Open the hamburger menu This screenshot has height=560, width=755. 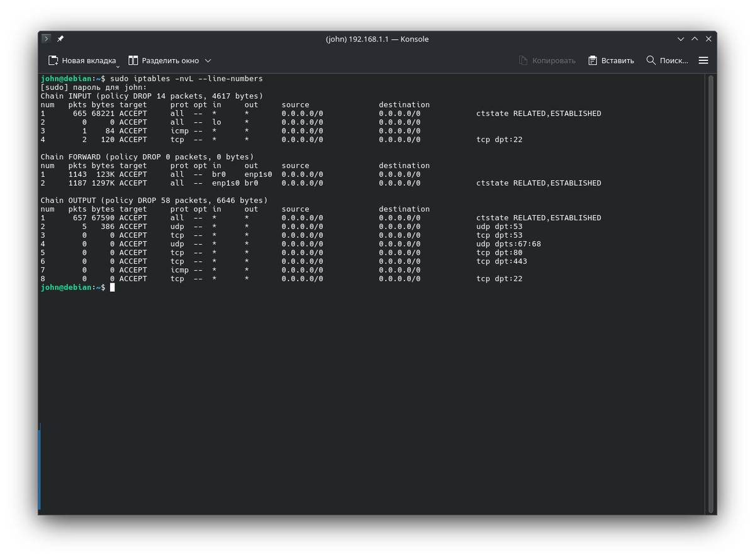(x=703, y=60)
